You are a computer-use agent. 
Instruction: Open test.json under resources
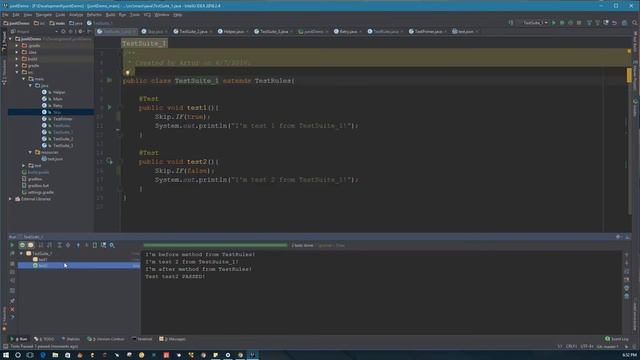[55, 159]
